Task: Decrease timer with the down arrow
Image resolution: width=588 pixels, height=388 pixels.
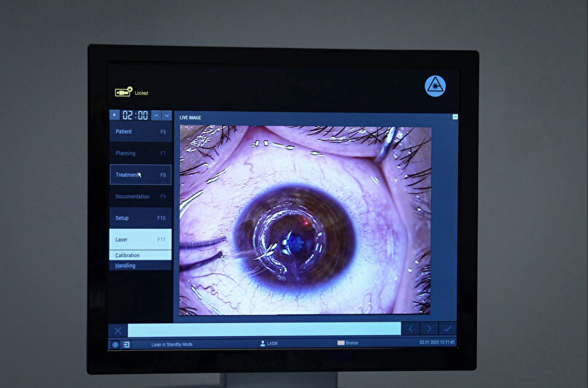Action: coord(167,115)
